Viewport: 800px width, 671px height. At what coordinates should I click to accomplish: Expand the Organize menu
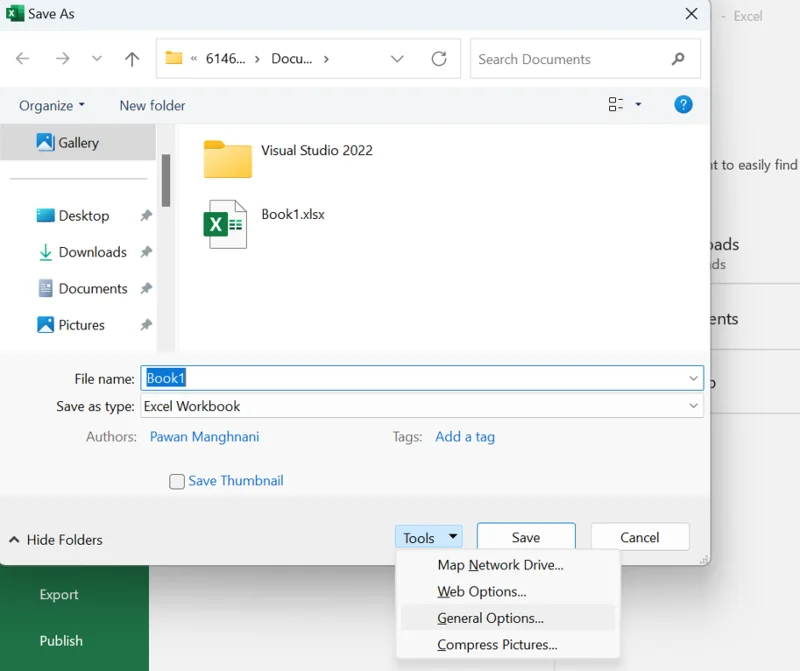pos(52,105)
